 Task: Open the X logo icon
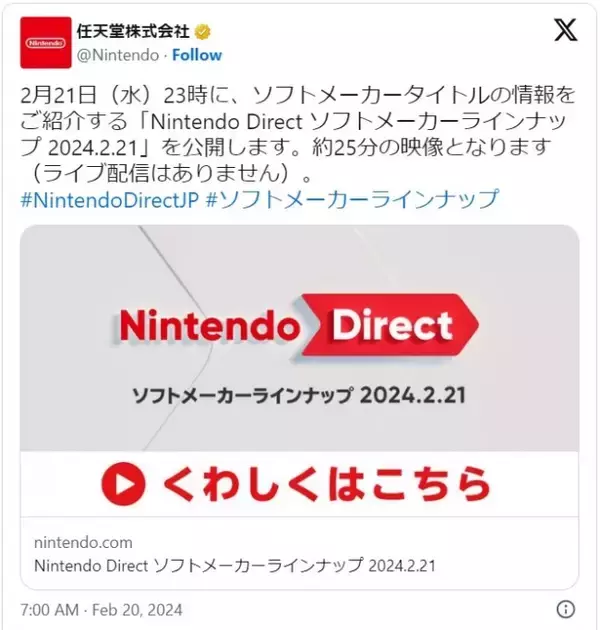(566, 30)
